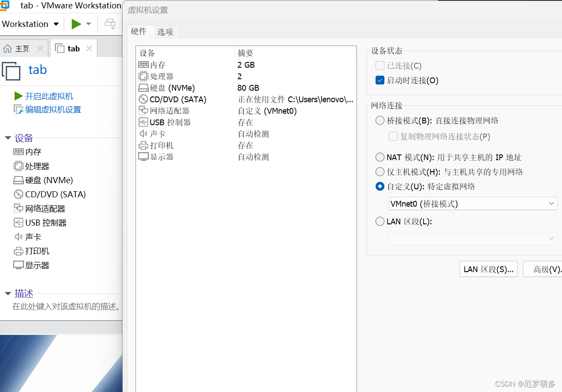562x392 pixels.
Task: Select the 硬盘 (NVMe) icon in settings list
Action: pyautogui.click(x=143, y=88)
